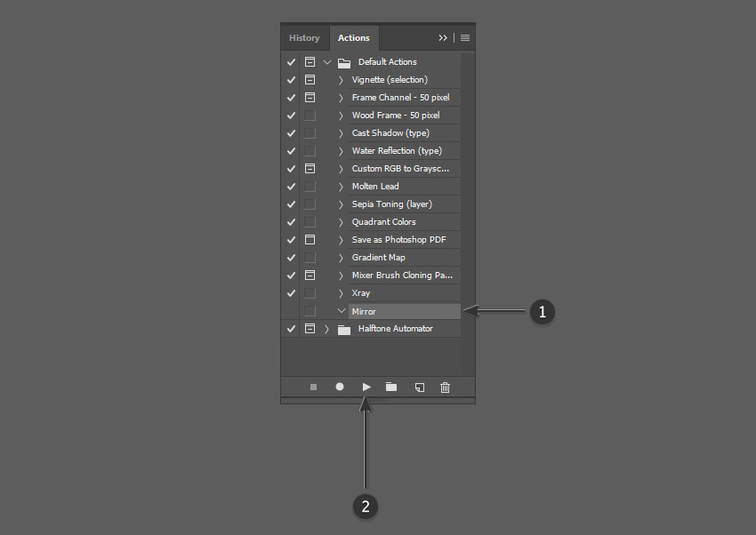
Task: Open the Actions panel menu icon
Action: [464, 37]
